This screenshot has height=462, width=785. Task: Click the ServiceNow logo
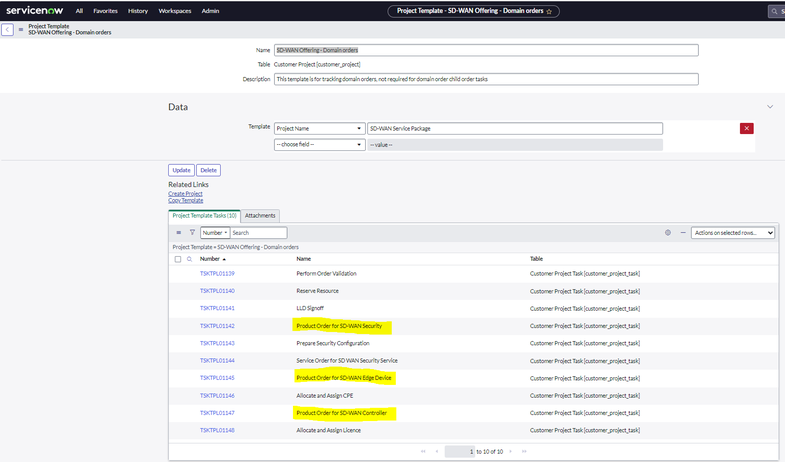pyautogui.click(x=35, y=11)
